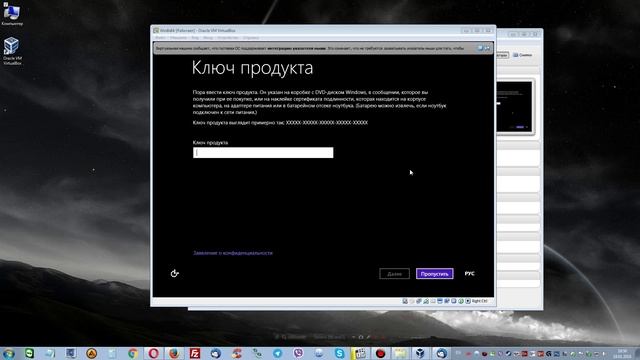Click the Пропустить button

pos(435,274)
